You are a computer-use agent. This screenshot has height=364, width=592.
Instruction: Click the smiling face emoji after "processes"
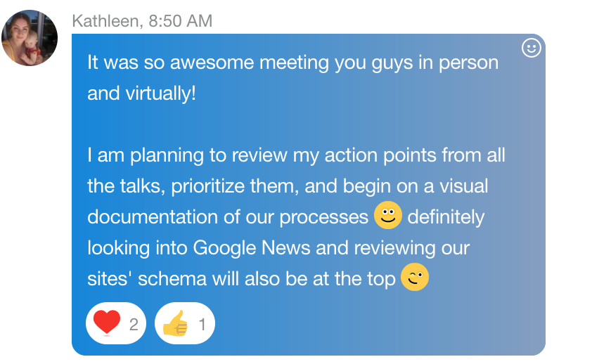click(387, 216)
